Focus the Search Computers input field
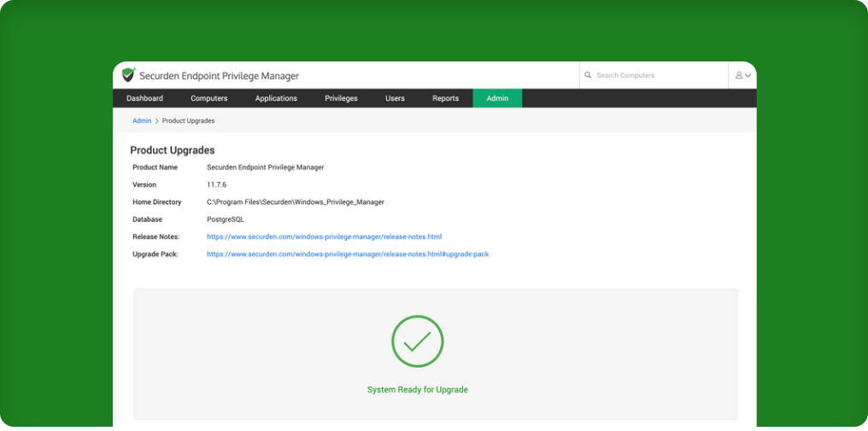Viewport: 868px width, 431px height. pos(654,75)
